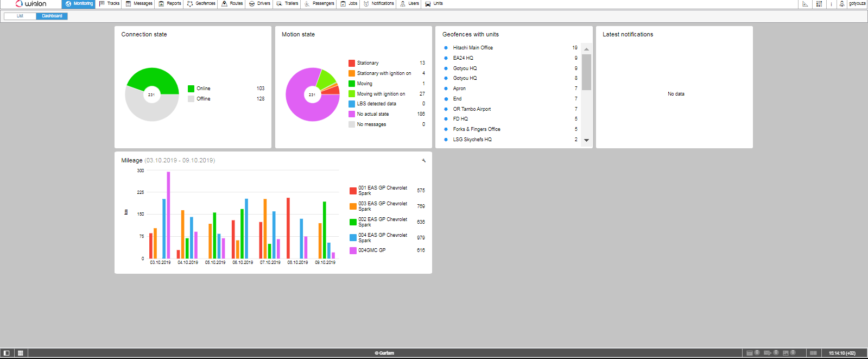Click the green Online legend swatch
The width and height of the screenshot is (868, 359).
[x=191, y=89]
